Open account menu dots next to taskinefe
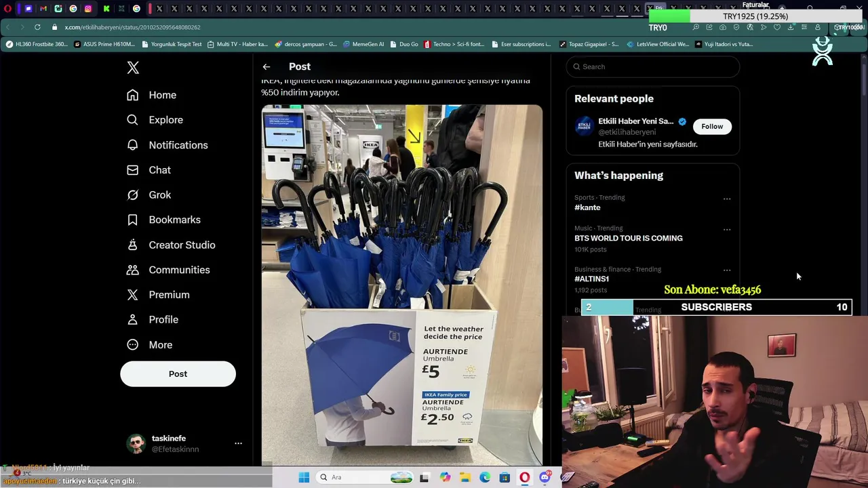 (238, 443)
